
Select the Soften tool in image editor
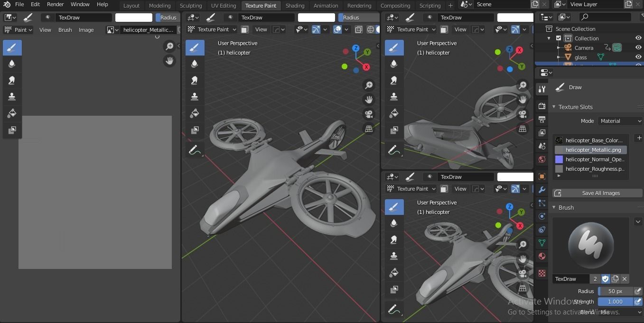(x=12, y=64)
